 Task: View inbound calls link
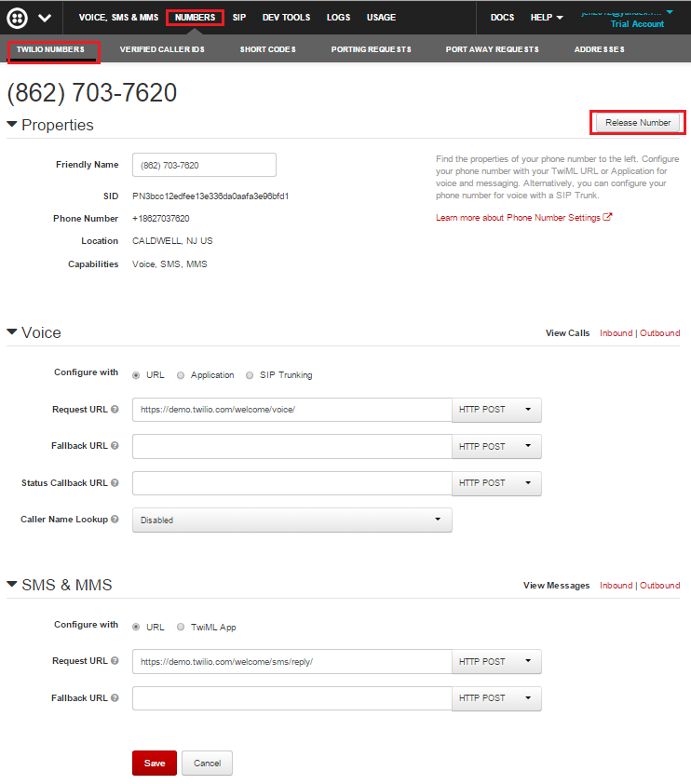(616, 333)
